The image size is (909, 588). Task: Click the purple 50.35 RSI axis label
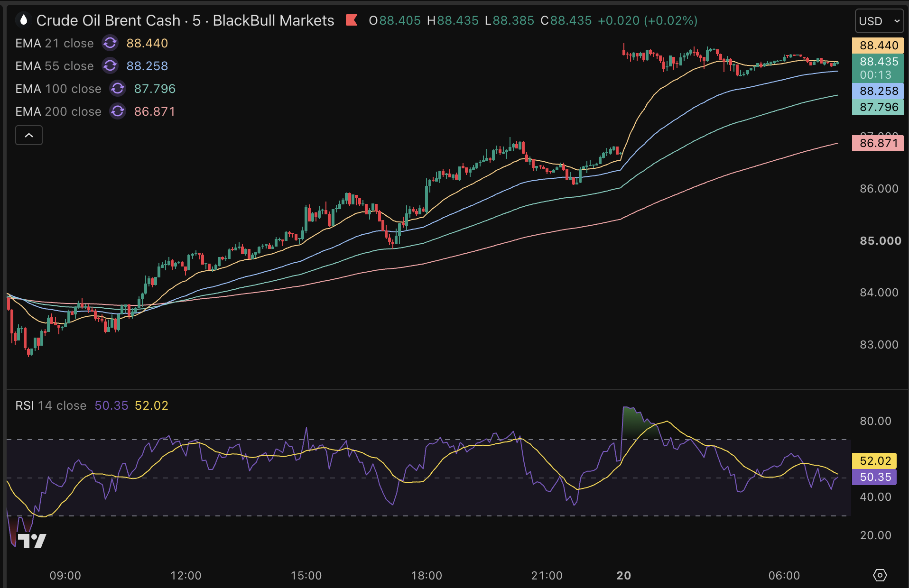pos(874,477)
